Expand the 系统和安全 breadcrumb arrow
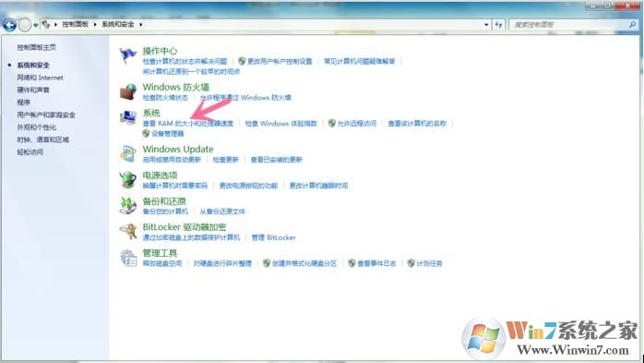The image size is (644, 363). coord(140,25)
